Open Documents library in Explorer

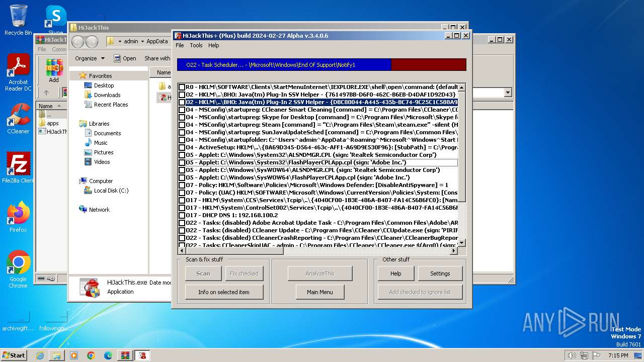(x=107, y=133)
